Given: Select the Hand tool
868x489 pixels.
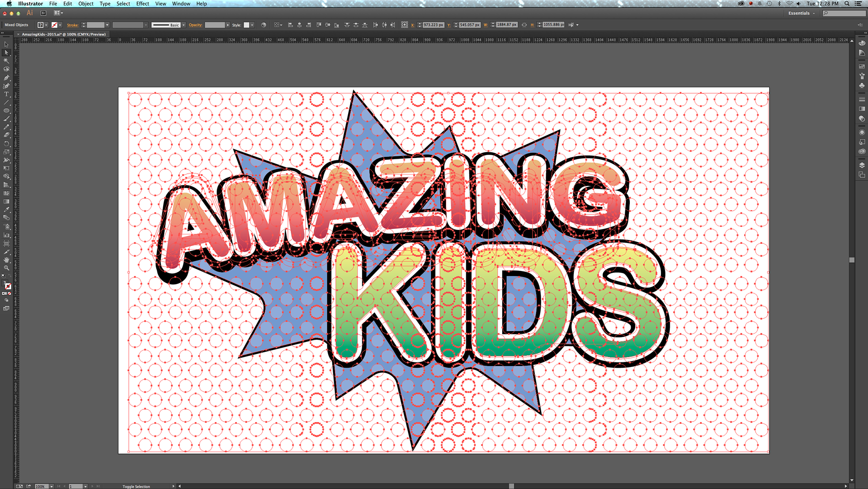Looking at the screenshot, I should [6, 260].
